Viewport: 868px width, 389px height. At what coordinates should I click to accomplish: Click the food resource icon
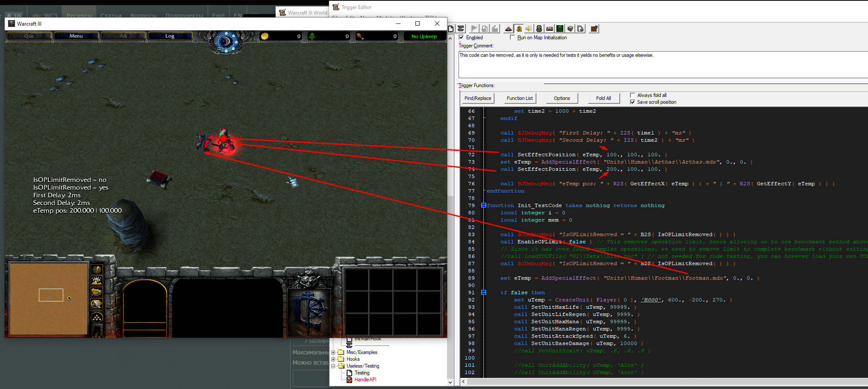click(360, 36)
